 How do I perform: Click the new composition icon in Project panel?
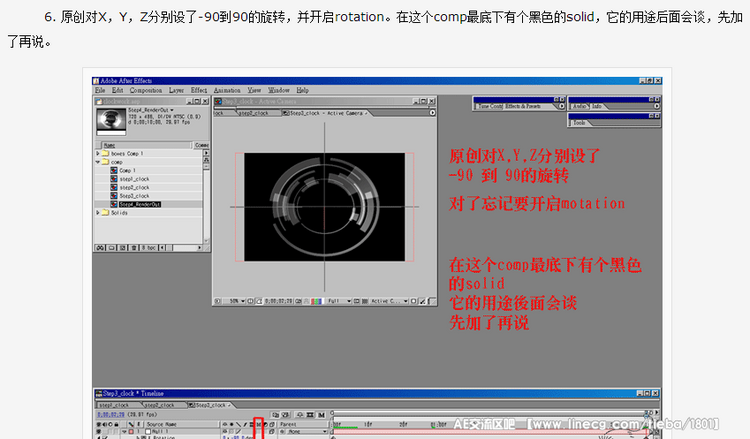pos(123,248)
